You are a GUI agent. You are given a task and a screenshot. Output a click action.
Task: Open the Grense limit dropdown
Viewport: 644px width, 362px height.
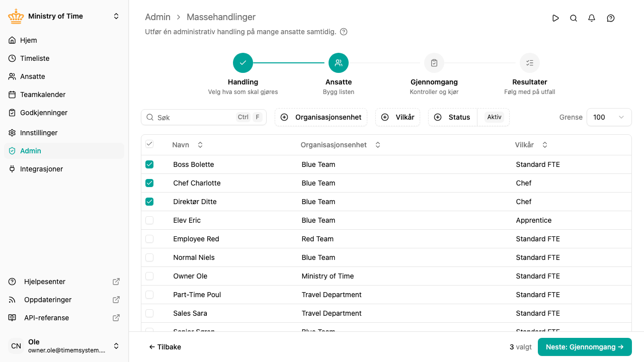(609, 117)
